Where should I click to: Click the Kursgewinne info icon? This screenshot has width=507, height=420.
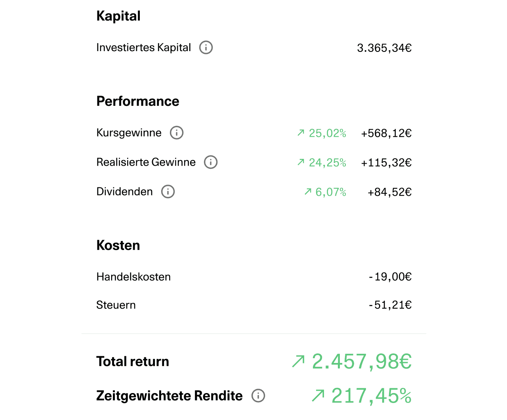pos(177,133)
